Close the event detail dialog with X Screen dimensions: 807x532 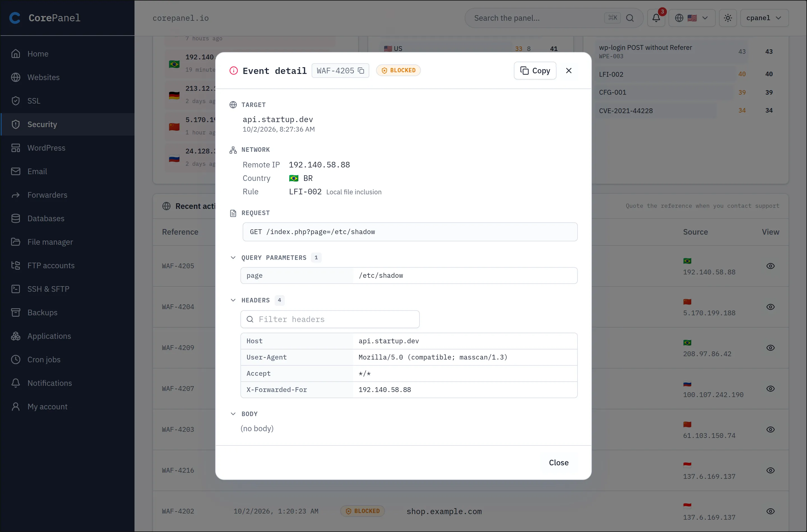click(569, 71)
